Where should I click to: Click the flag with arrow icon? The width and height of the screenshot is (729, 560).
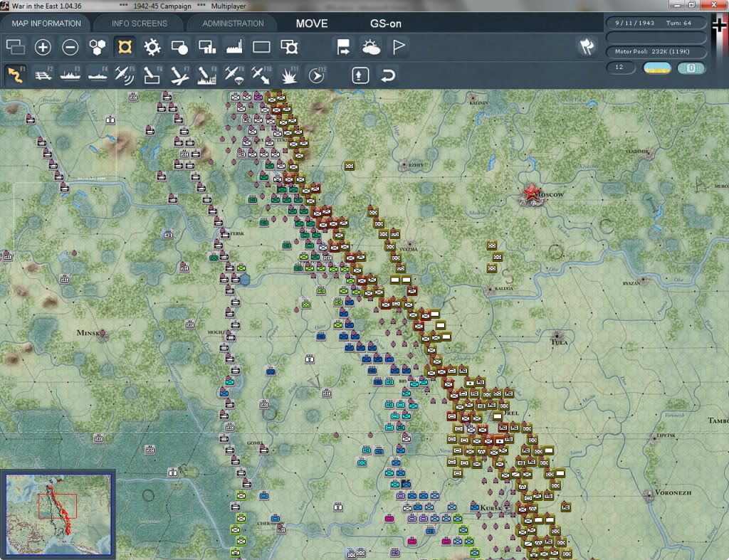pyautogui.click(x=343, y=47)
